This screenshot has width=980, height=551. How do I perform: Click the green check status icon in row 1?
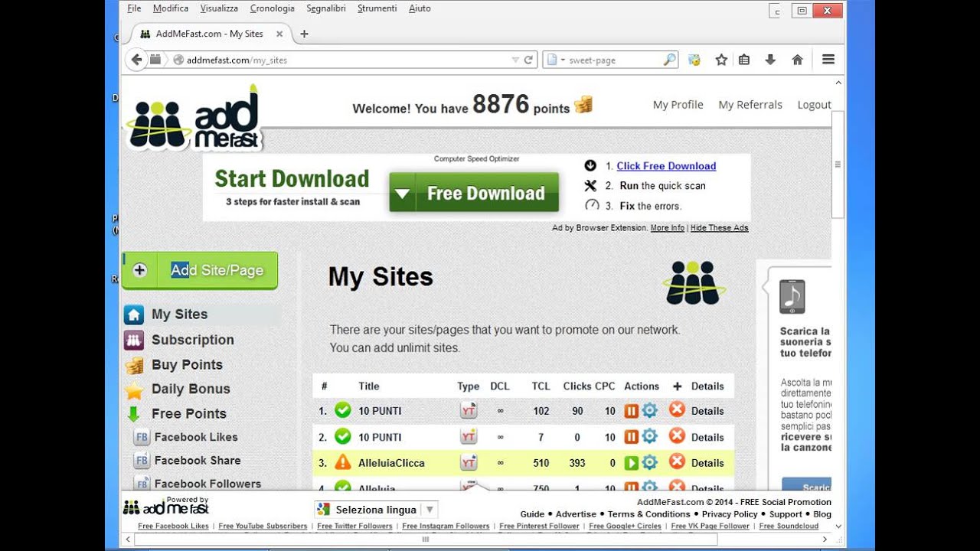(343, 410)
